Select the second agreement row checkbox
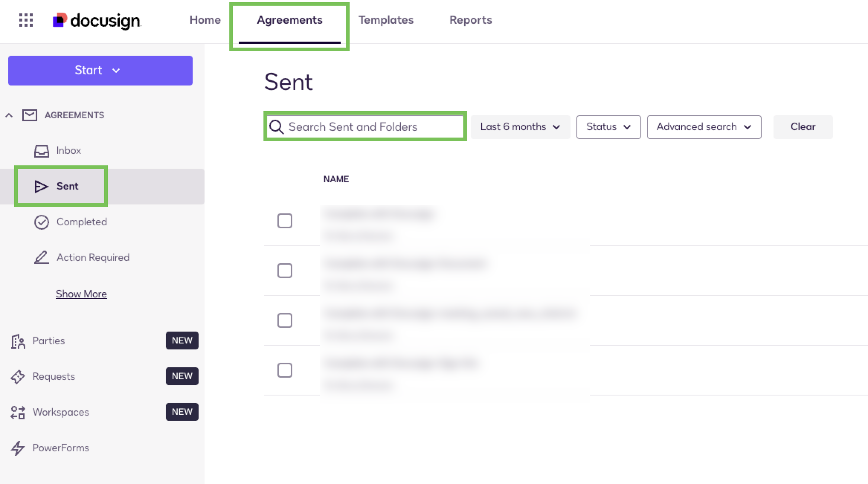Image resolution: width=868 pixels, height=484 pixels. [x=285, y=271]
